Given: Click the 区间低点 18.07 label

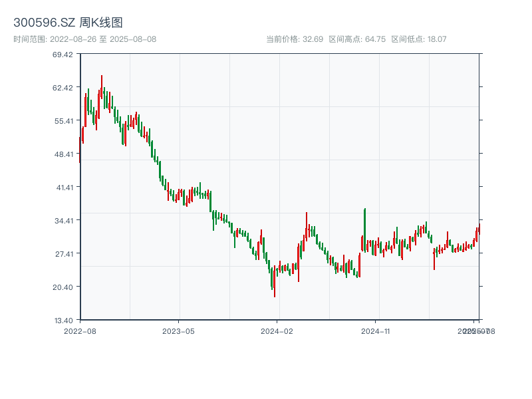Looking at the screenshot, I should (419, 39).
